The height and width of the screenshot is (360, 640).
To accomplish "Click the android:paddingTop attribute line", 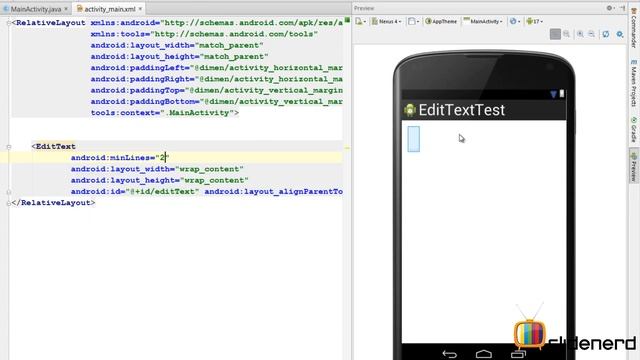I will 217,90.
